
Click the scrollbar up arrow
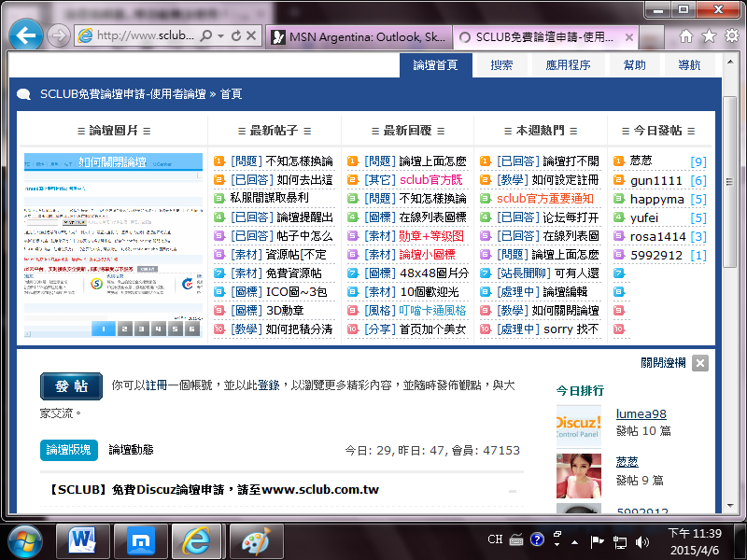point(730,62)
